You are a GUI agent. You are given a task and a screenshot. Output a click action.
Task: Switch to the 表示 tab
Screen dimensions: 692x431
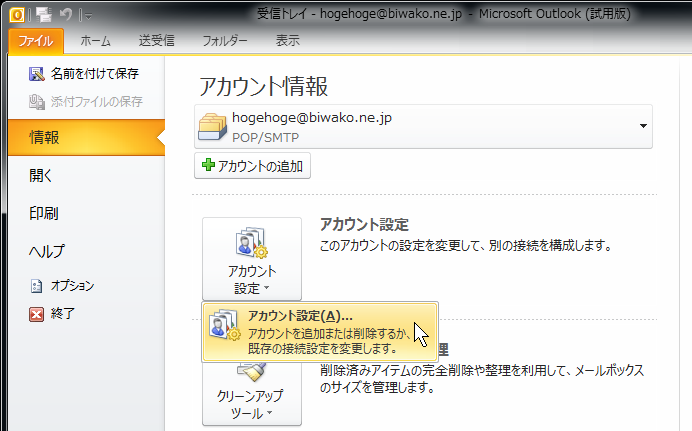click(x=288, y=41)
